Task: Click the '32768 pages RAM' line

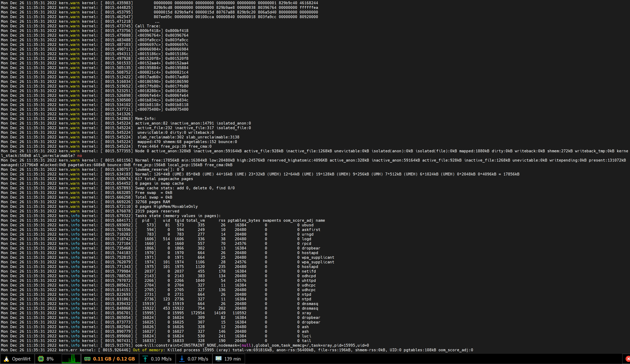Action: click(153, 202)
